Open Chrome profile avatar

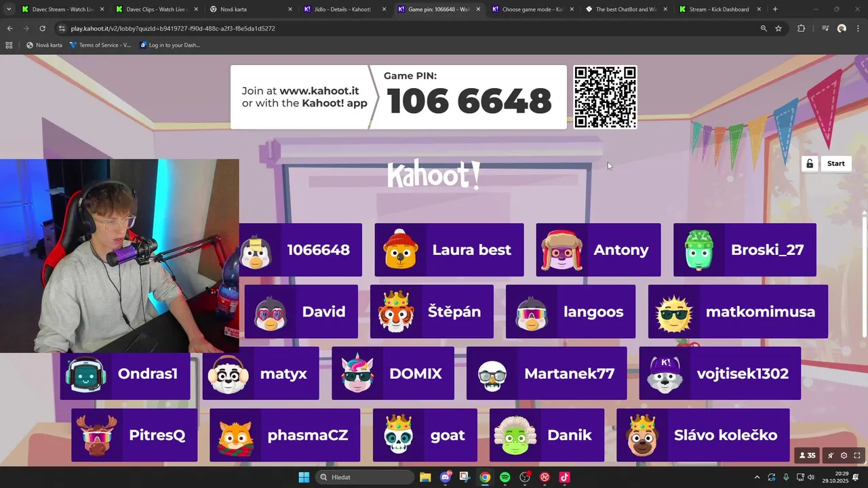tap(842, 28)
